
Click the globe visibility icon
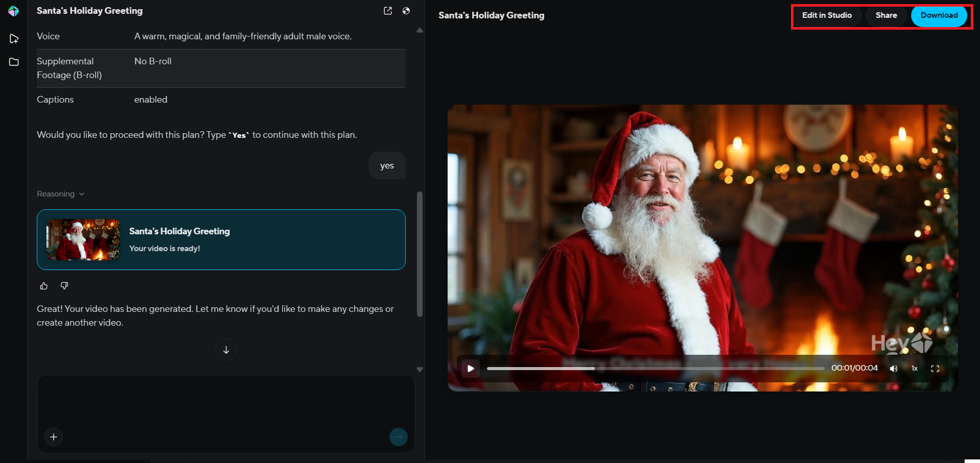point(406,11)
